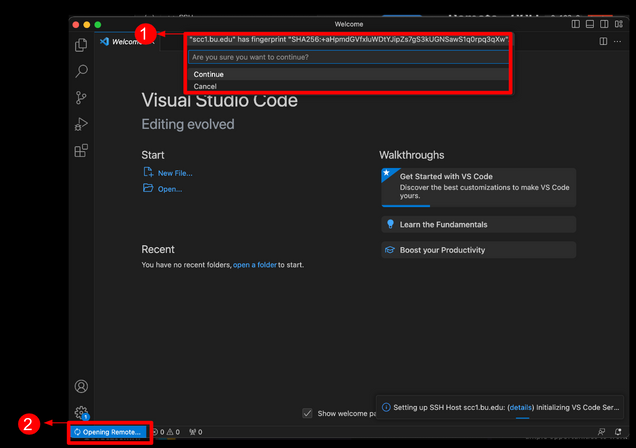
Task: Open editor More Actions ellipsis
Action: pos(617,41)
